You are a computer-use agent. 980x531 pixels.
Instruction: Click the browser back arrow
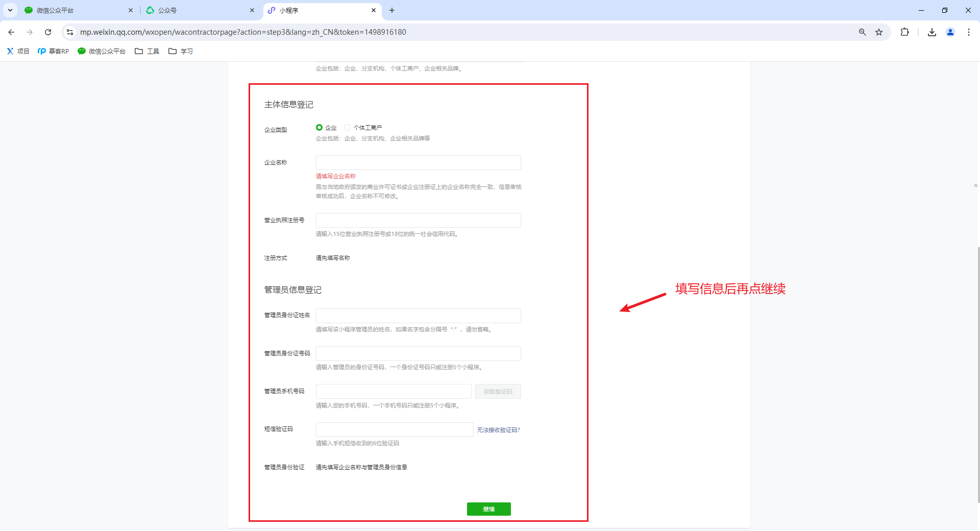pos(11,32)
